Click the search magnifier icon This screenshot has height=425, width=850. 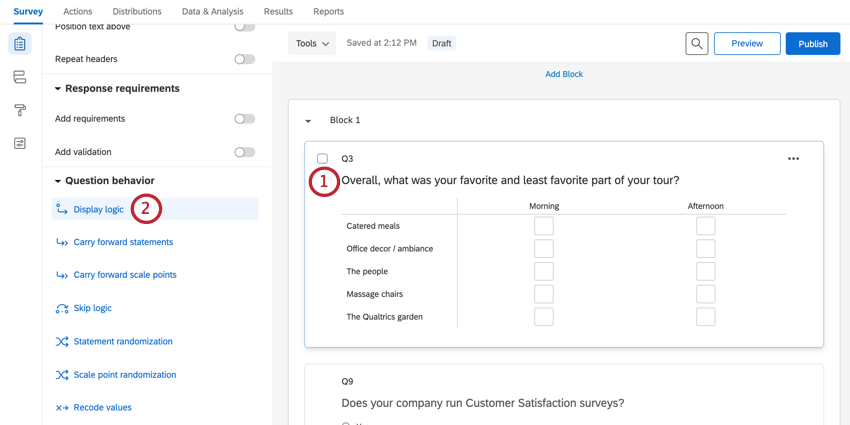pyautogui.click(x=697, y=44)
